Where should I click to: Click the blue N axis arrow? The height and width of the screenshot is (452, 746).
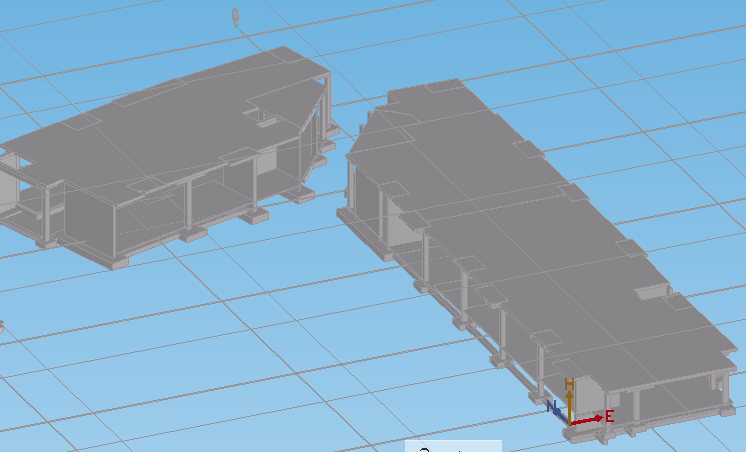click(556, 410)
